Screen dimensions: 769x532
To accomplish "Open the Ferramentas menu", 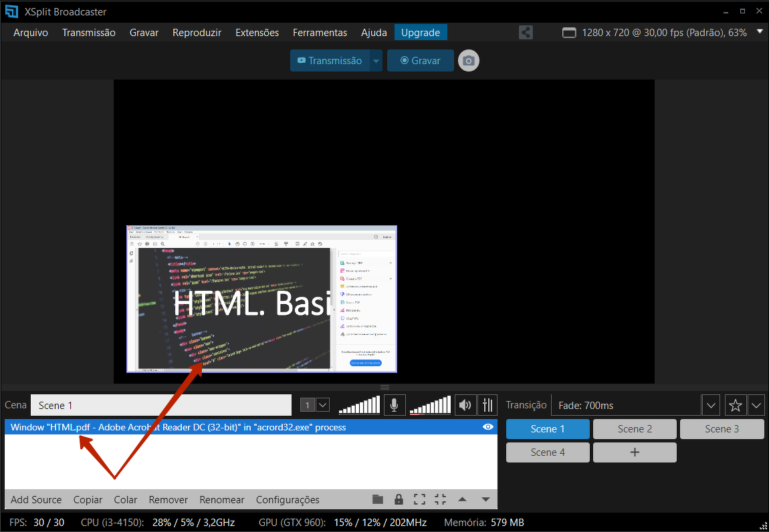I will [x=320, y=32].
